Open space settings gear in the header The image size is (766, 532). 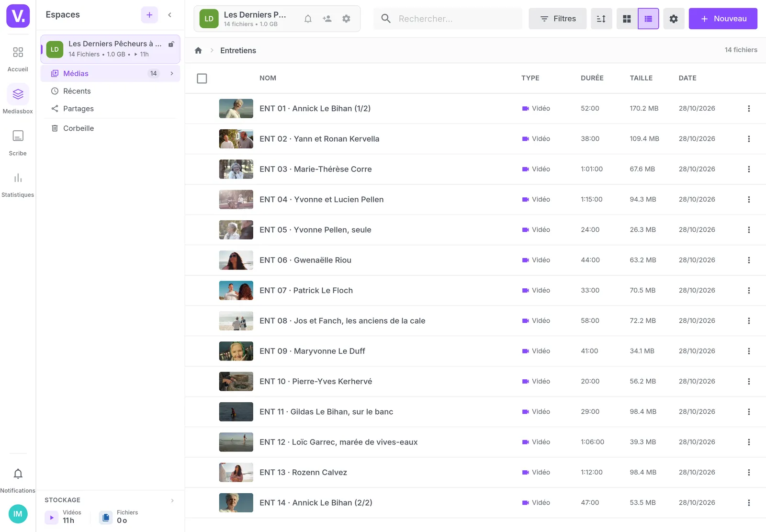coord(346,19)
